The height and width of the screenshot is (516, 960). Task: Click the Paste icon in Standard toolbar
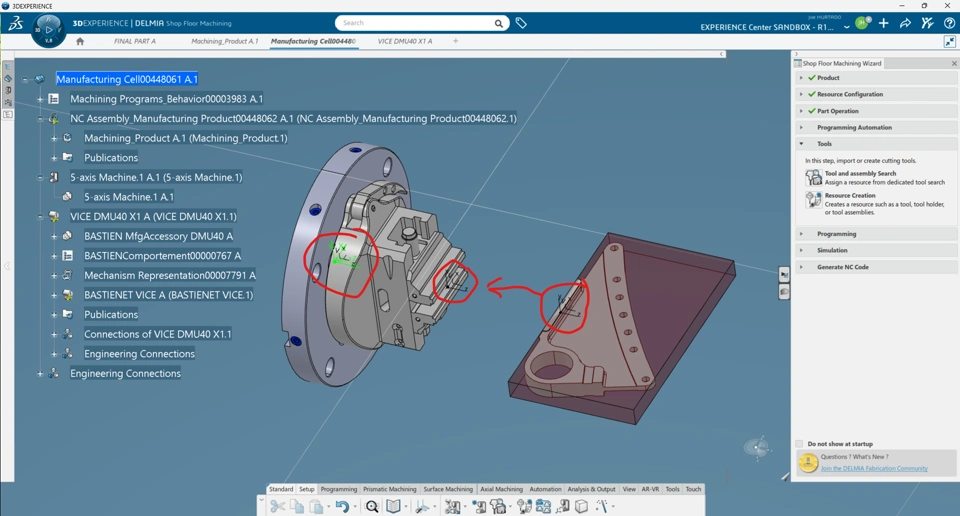coord(316,506)
